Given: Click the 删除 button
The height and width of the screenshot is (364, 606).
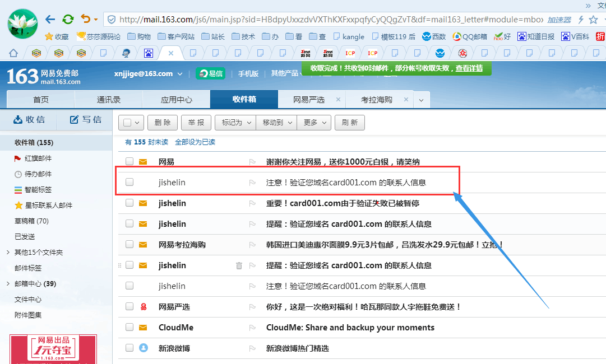Looking at the screenshot, I should [163, 123].
